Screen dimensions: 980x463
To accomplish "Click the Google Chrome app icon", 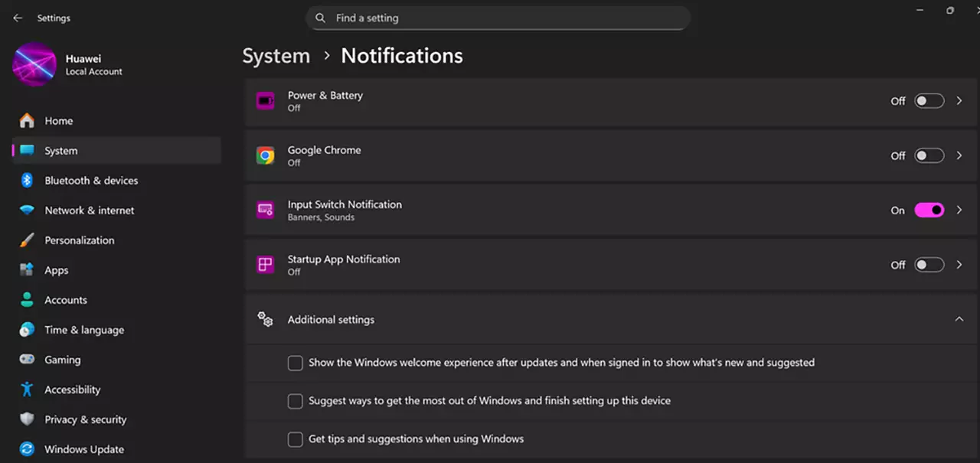I will [x=266, y=155].
